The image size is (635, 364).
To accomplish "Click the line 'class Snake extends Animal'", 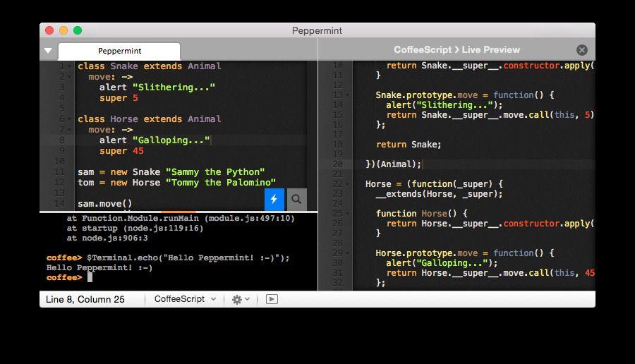I will [150, 66].
